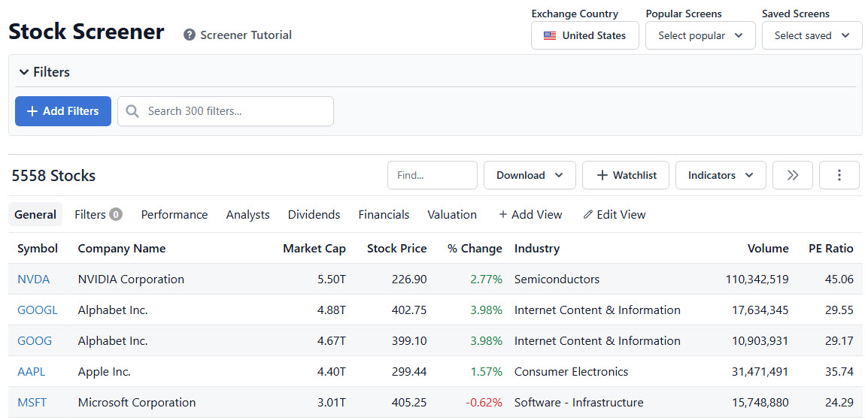Click the double-arrow expand columns button
This screenshot has width=868, height=420.
point(793,175)
